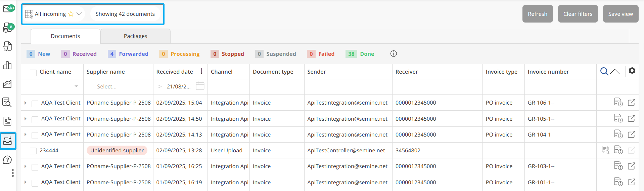Open GR-106-1-- invoice in new window

[x=632, y=102]
